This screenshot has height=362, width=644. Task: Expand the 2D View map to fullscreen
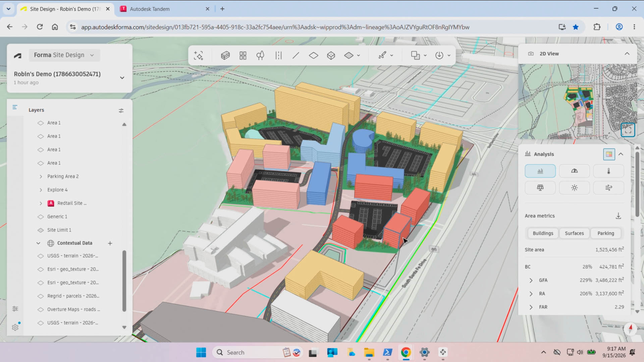coord(628,130)
